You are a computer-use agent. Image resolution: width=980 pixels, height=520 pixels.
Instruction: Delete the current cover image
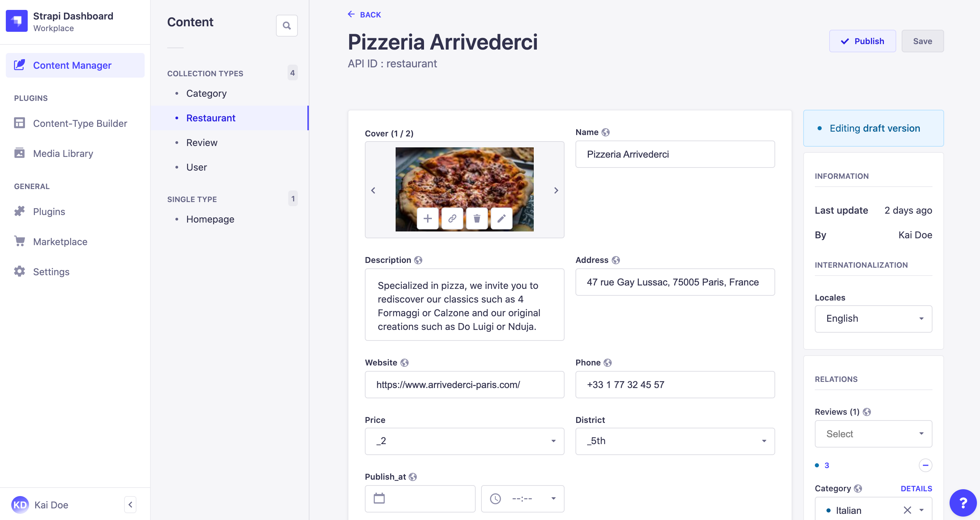point(477,218)
